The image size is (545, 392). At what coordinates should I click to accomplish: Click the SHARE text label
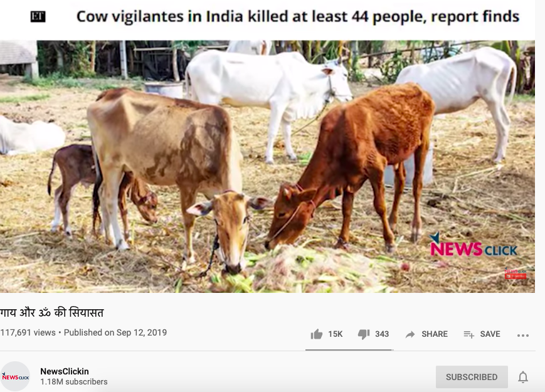435,334
